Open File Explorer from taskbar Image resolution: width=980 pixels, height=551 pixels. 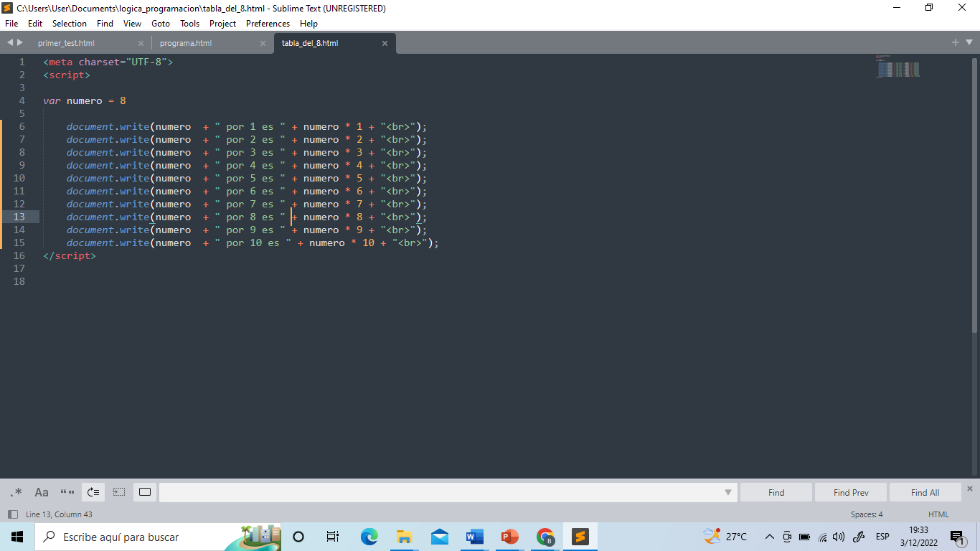404,537
